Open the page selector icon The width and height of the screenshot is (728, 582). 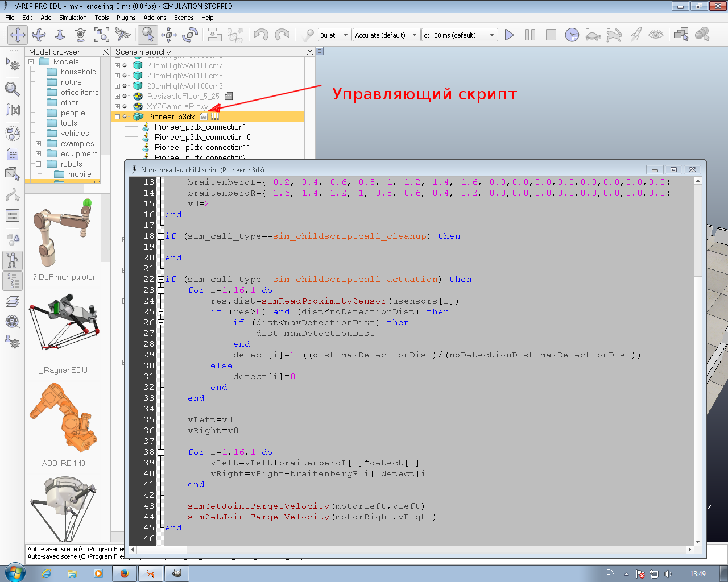tap(681, 35)
